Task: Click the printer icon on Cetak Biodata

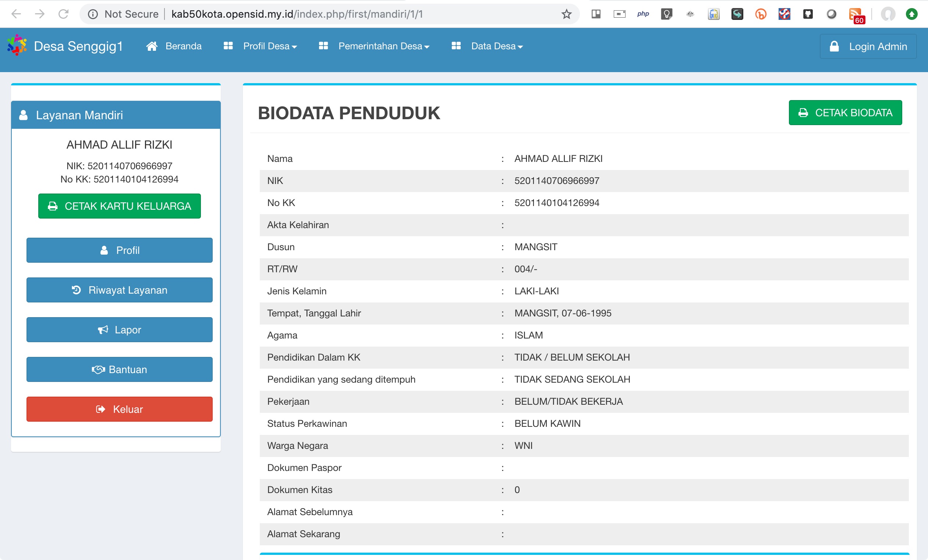Action: tap(803, 113)
